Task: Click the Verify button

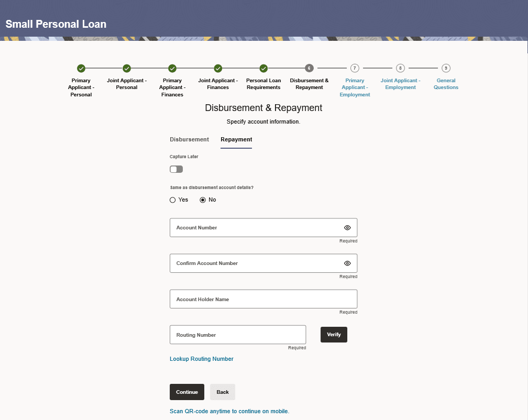Action: pos(334,335)
